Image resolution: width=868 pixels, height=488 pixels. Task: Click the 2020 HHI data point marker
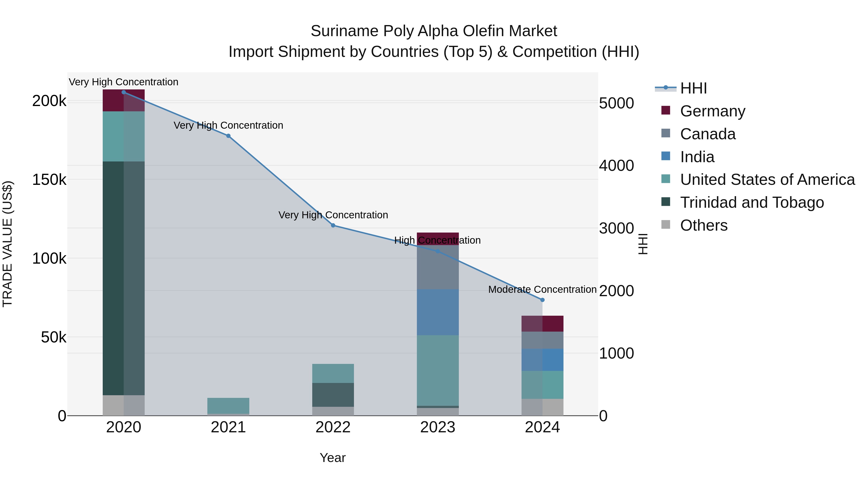[124, 92]
